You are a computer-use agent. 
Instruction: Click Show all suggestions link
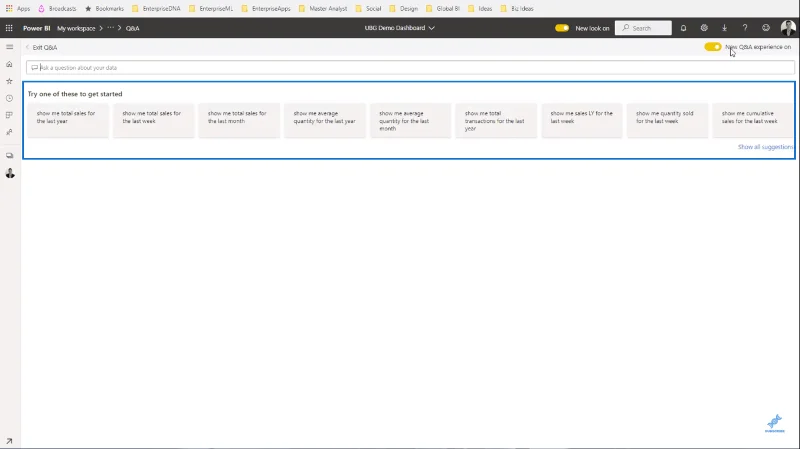tap(765, 147)
